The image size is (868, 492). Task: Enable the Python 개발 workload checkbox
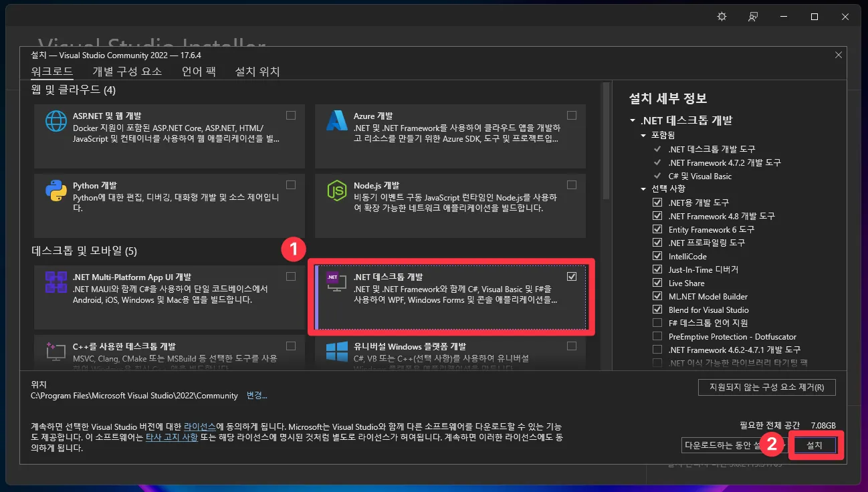pos(291,184)
